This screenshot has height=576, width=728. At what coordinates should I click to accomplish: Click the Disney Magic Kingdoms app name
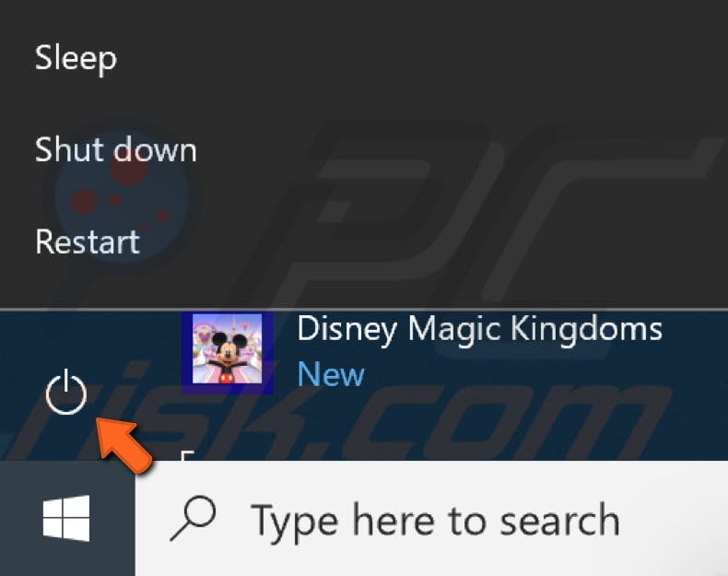tap(479, 329)
